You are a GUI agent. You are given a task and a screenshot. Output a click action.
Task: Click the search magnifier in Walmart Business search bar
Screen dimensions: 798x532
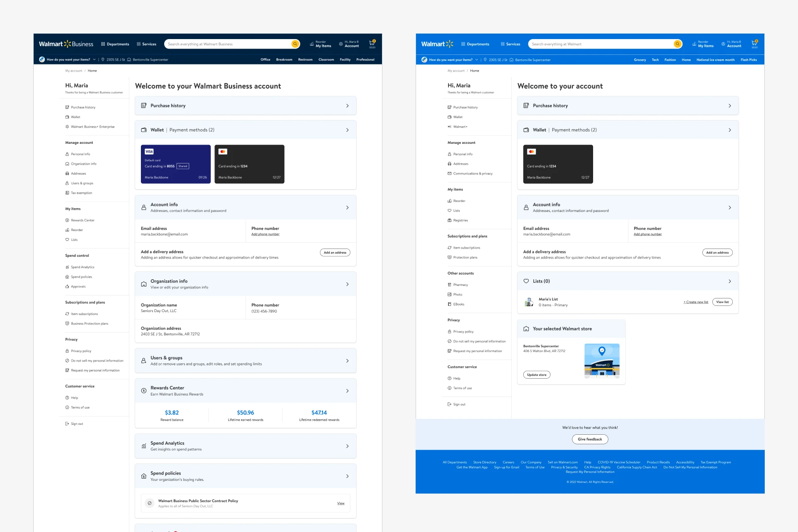(295, 44)
